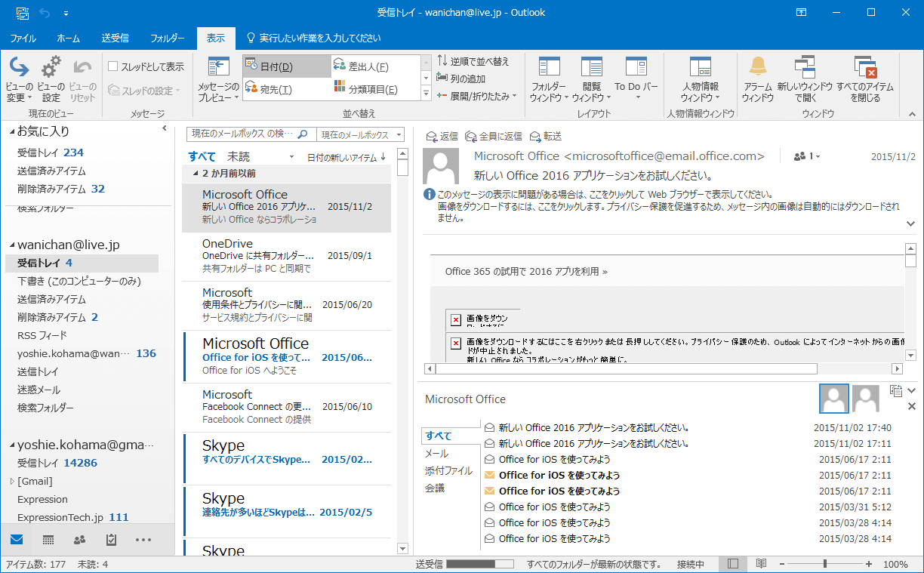This screenshot has height=573, width=924.
Task: Open the Send/Receive (送受信) ribbon tab
Action: [x=115, y=38]
